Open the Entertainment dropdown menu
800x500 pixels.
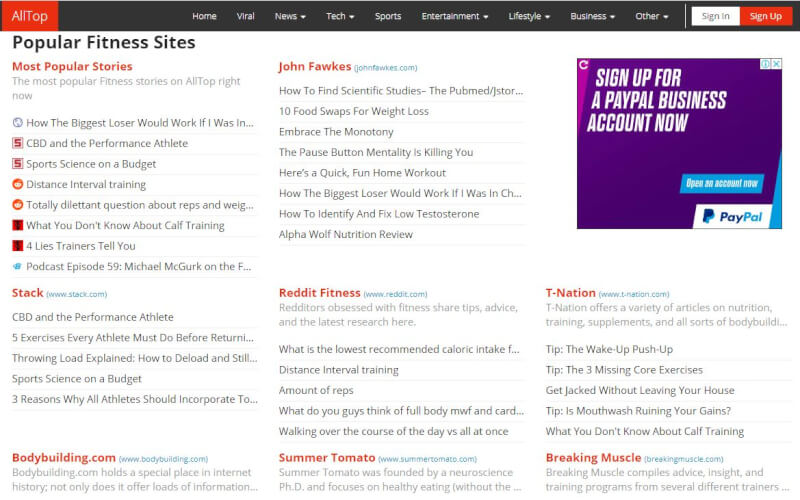coord(455,16)
